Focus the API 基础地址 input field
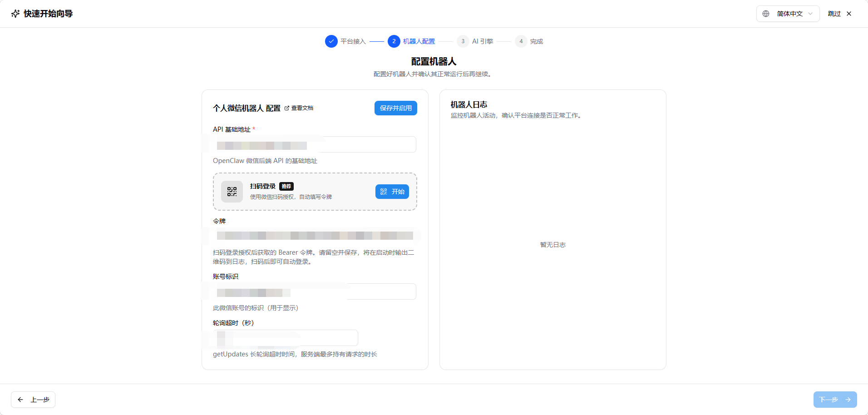 coord(315,144)
